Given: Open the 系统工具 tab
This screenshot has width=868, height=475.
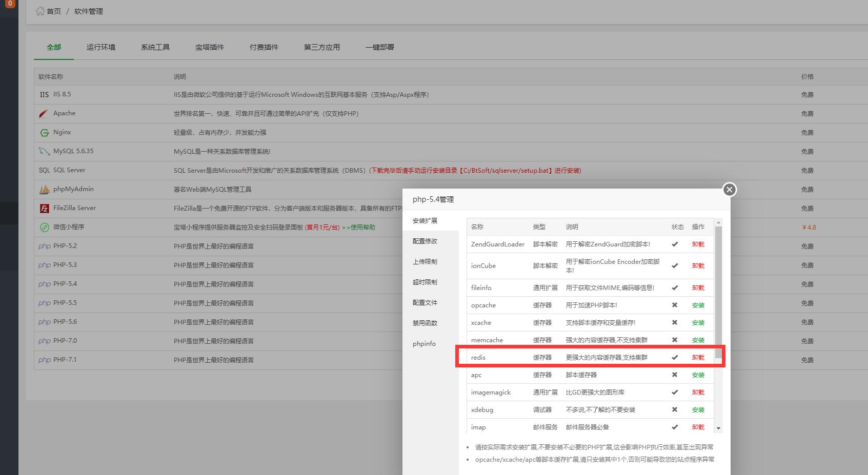Looking at the screenshot, I should (155, 47).
